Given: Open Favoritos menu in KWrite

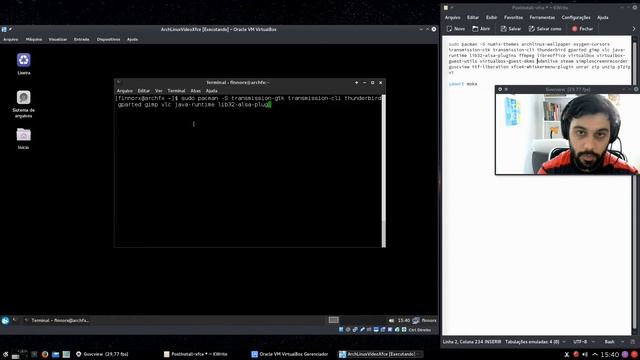Looking at the screenshot, I should [x=513, y=18].
